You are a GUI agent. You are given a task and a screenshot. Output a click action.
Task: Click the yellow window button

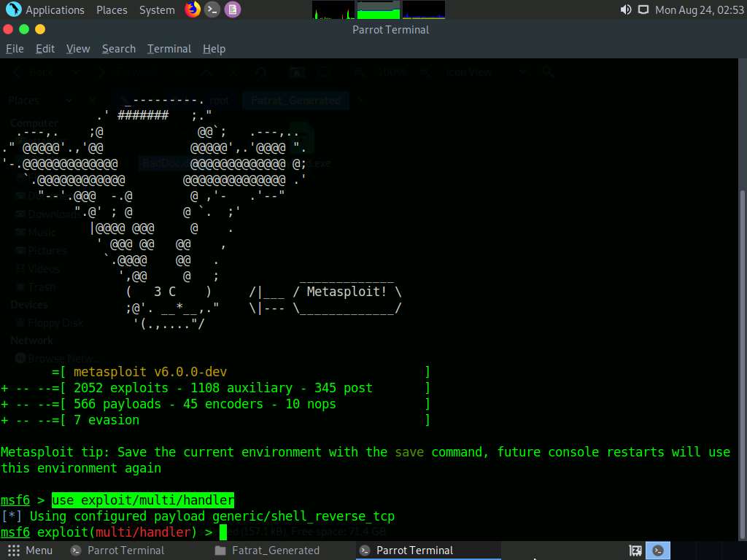[40, 29]
